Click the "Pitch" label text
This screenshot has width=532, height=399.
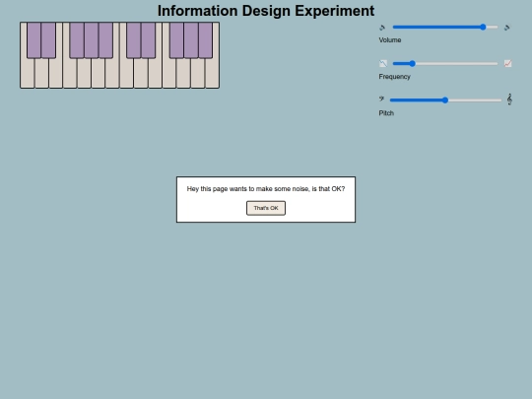point(386,113)
